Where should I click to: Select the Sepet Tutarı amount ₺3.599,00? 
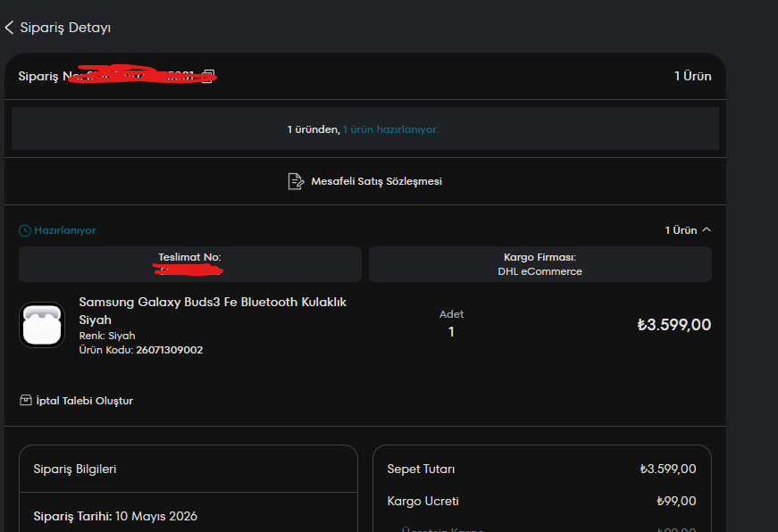tap(668, 469)
